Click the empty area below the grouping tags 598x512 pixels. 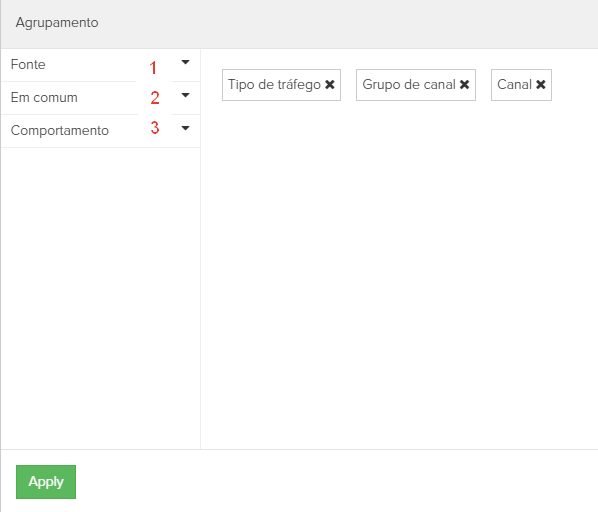[399, 274]
